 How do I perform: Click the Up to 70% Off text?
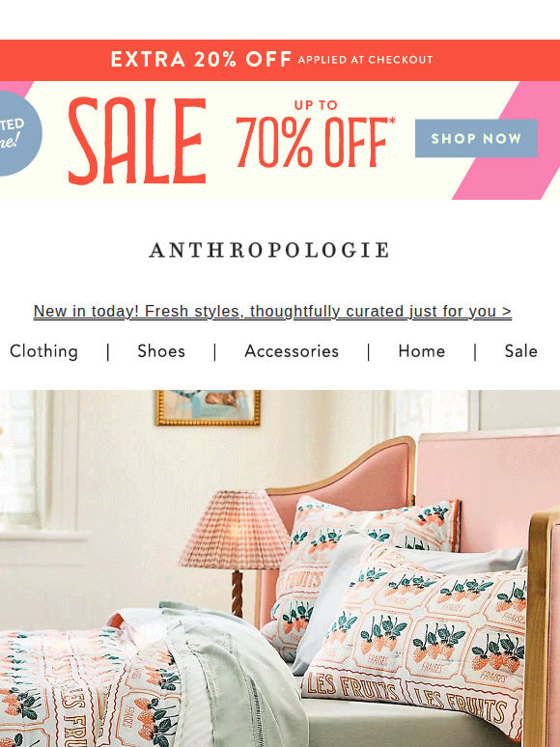(x=316, y=134)
